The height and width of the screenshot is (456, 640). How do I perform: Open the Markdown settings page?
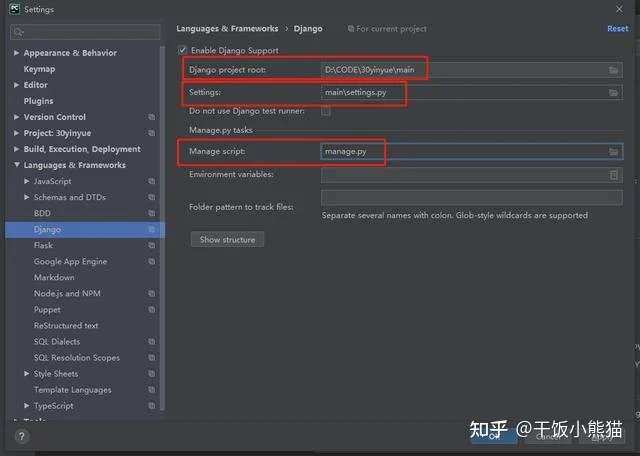(x=54, y=278)
